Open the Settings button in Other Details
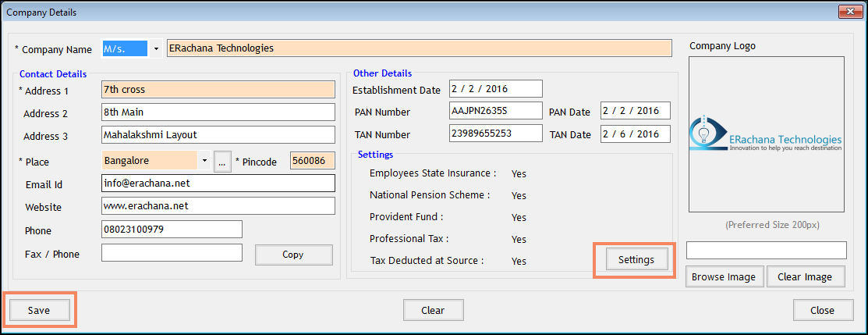The height and width of the screenshot is (335, 868). (636, 259)
